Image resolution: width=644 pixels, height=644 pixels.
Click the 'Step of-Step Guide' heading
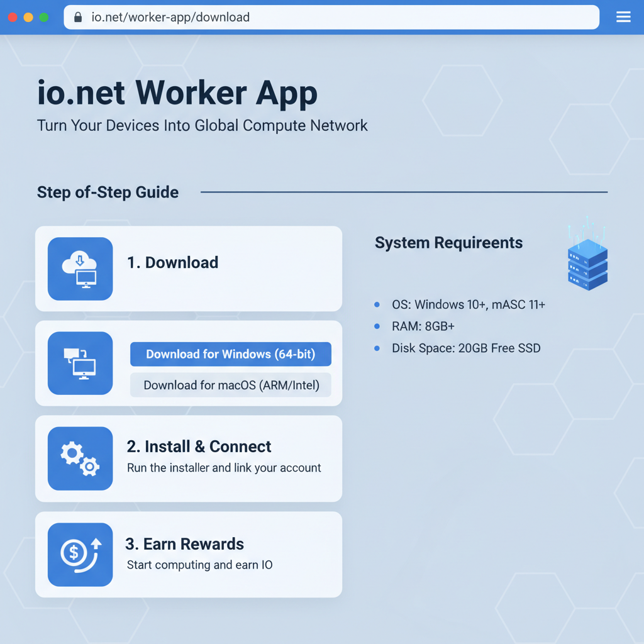(108, 192)
